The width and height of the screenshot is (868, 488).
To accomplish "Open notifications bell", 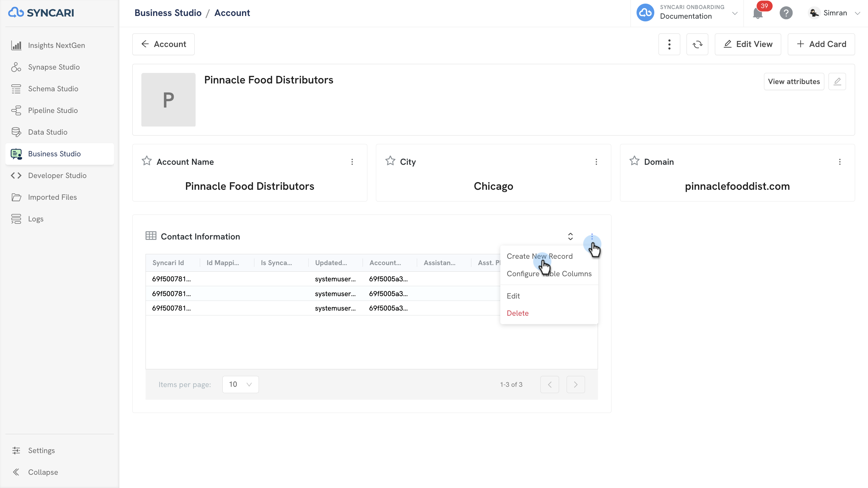I will [x=757, y=14].
